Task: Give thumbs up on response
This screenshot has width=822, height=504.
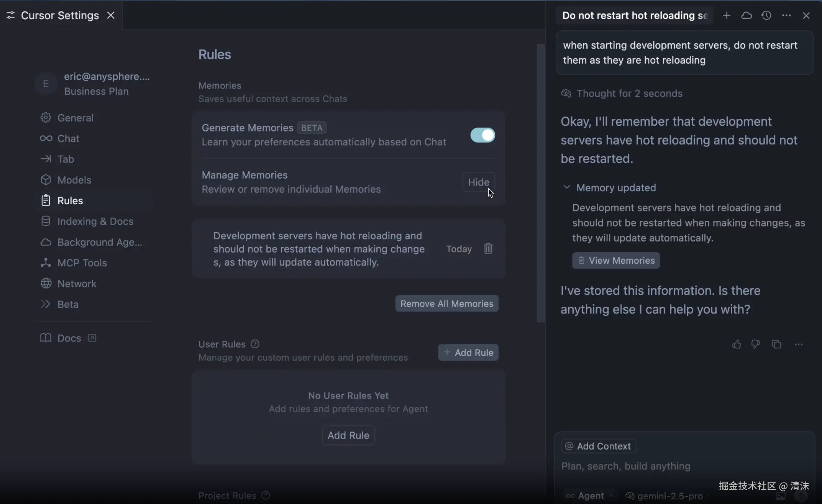Action: click(736, 344)
